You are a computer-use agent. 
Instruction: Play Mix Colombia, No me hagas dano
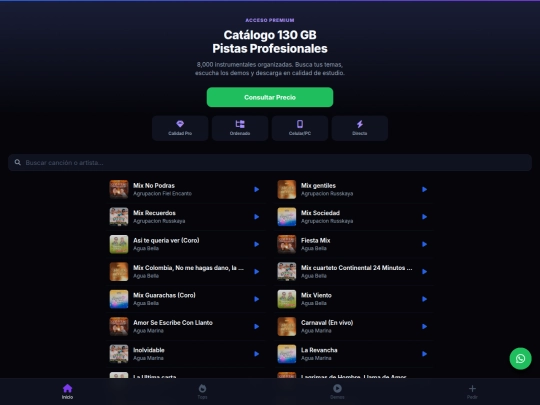(257, 272)
